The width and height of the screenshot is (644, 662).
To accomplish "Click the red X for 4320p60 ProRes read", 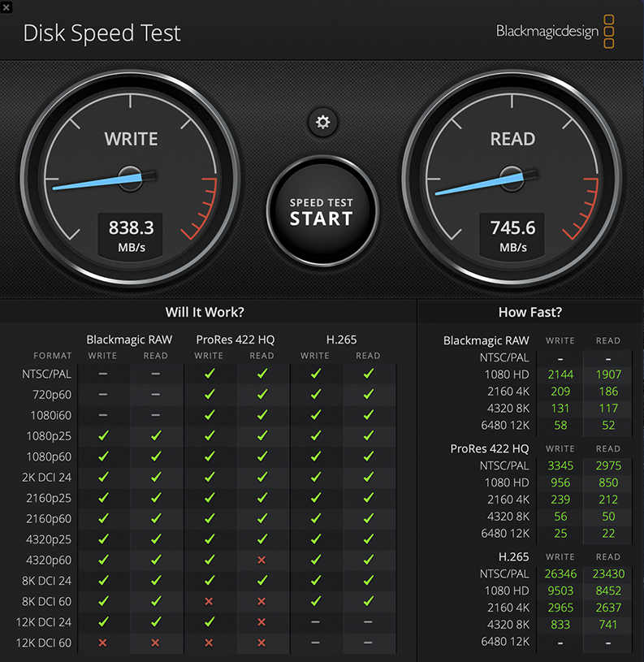I will 261,560.
